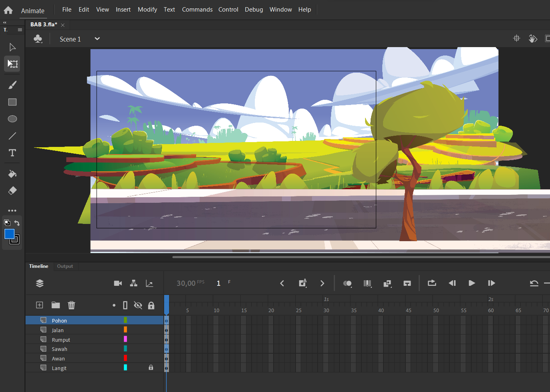Select the Free Transform tool
550x392 pixels.
click(x=12, y=64)
